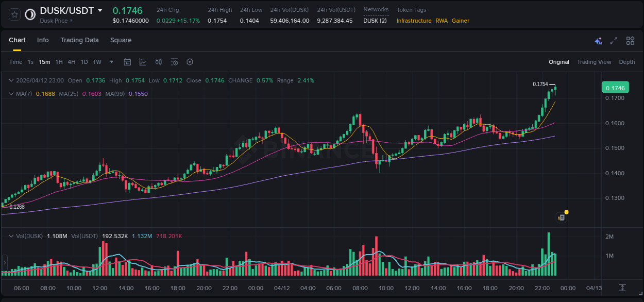
Task: Switch to the Trading Data tab
Action: [x=79, y=40]
